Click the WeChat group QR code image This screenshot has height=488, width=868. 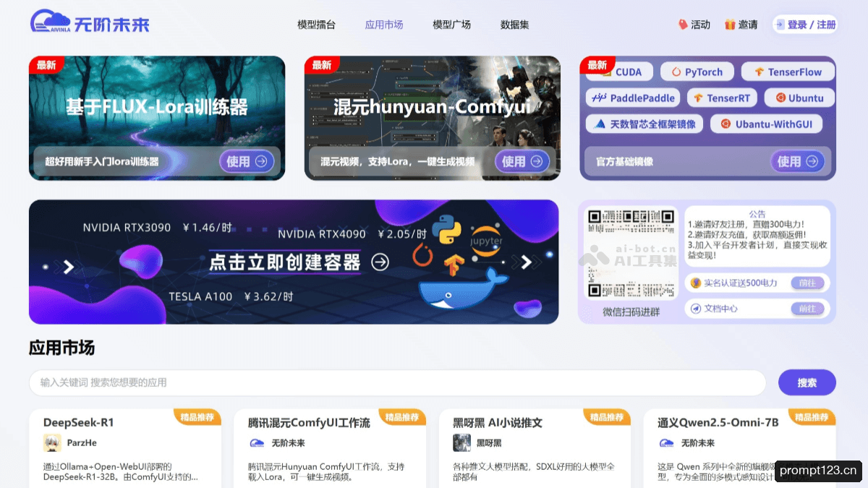(x=631, y=254)
